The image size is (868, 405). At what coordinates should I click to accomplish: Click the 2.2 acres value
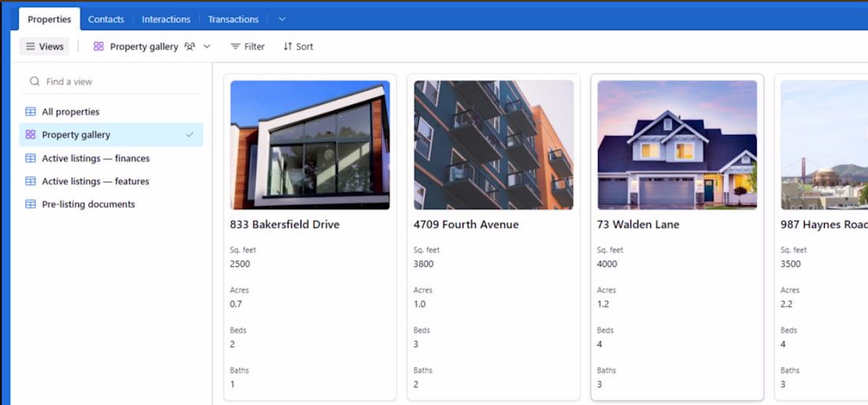point(787,304)
